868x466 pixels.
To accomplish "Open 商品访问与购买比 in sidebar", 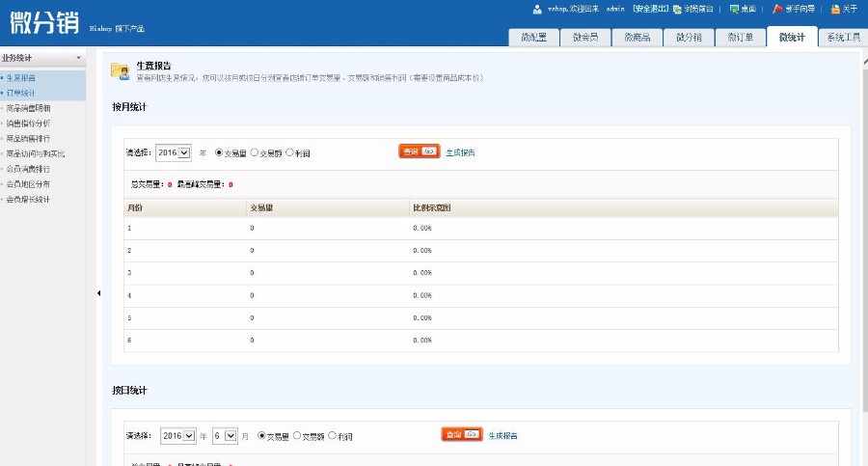I will point(36,153).
